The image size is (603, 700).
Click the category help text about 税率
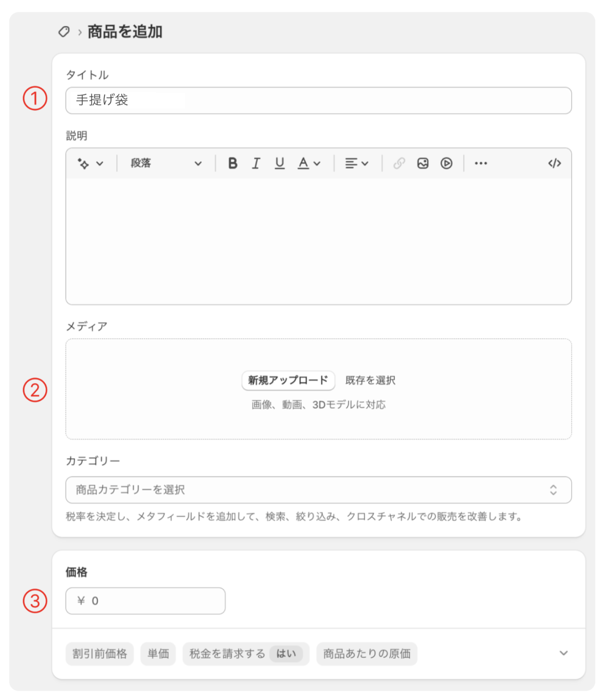click(295, 517)
